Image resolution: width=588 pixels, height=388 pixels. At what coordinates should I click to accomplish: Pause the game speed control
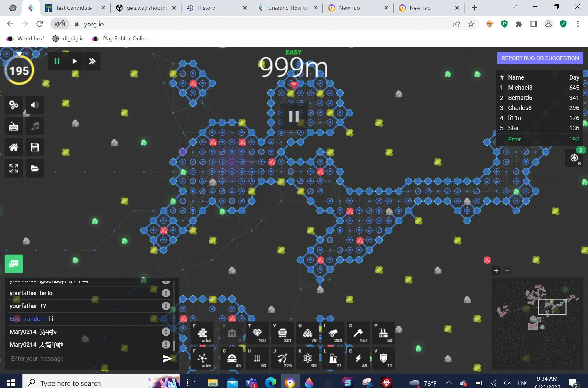57,61
